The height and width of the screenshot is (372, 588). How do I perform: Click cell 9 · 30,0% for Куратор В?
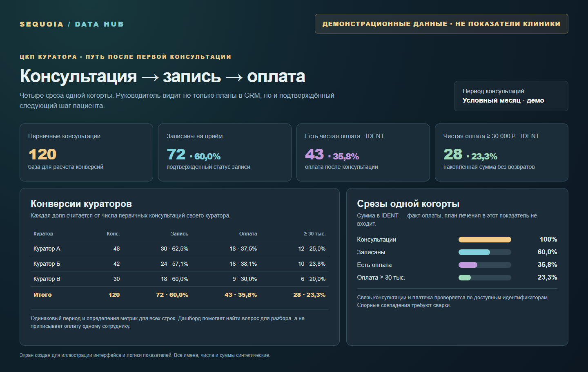click(245, 279)
